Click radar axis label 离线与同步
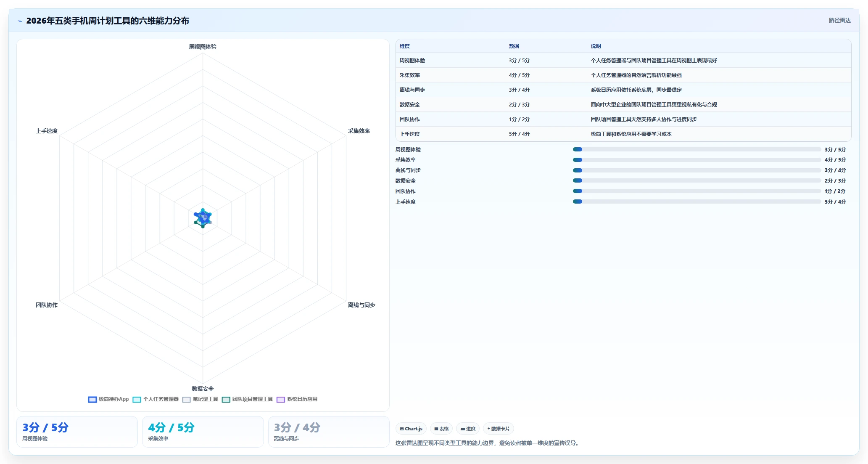 361,305
